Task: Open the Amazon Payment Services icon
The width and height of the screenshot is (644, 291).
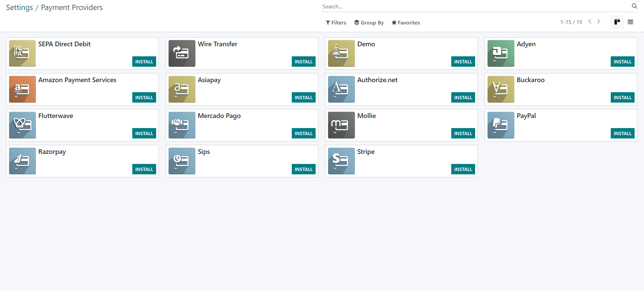Action: pos(22,89)
